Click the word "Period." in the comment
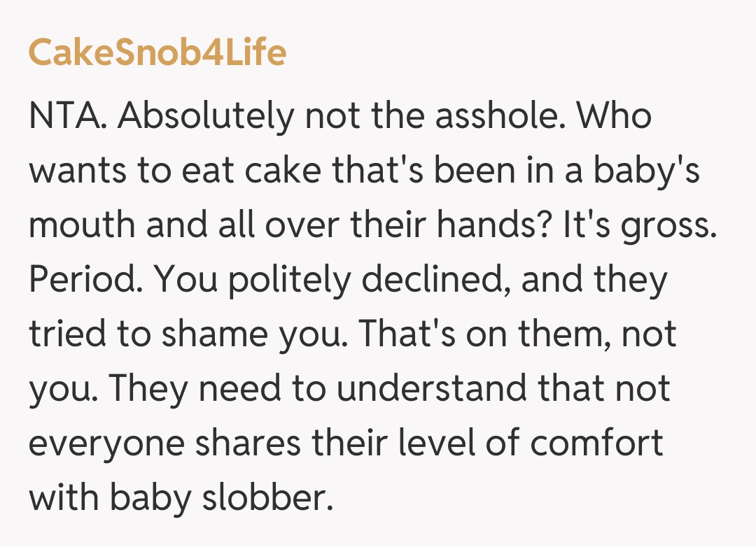756x547 pixels. pos(84,280)
